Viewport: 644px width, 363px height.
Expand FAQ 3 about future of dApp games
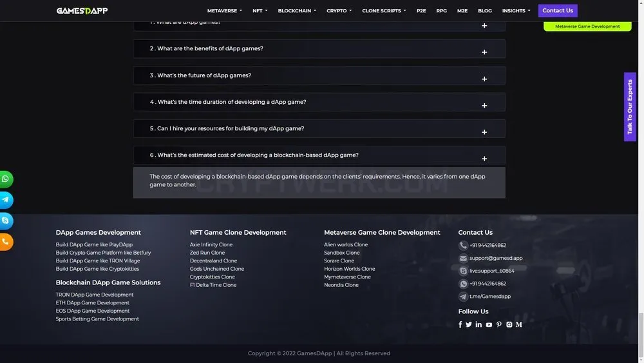(x=319, y=75)
